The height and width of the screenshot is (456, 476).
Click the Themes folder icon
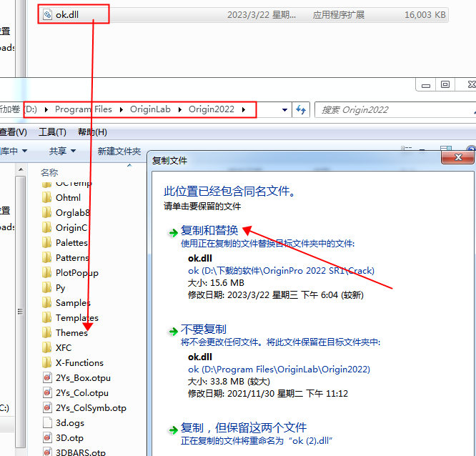[46, 332]
